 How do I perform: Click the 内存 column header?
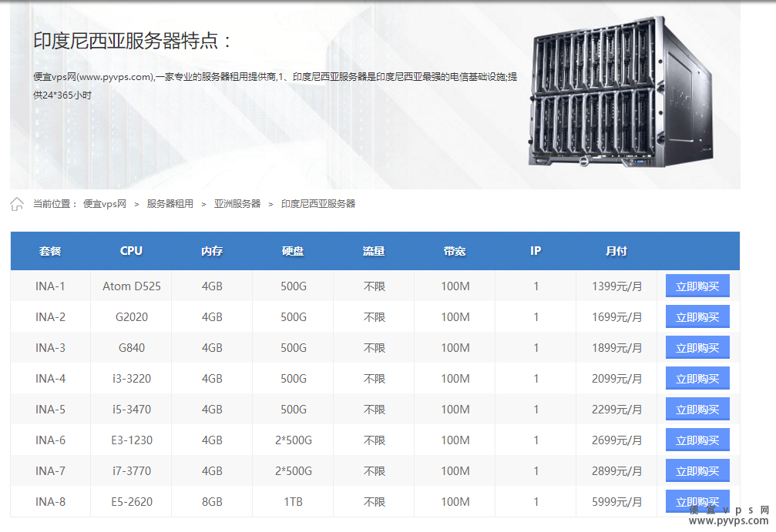tap(212, 251)
